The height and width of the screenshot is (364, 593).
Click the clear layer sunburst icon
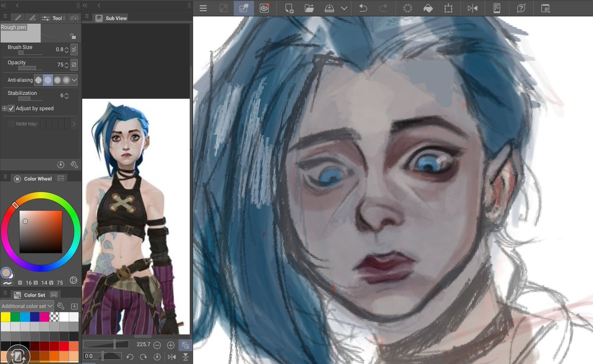coord(408,8)
